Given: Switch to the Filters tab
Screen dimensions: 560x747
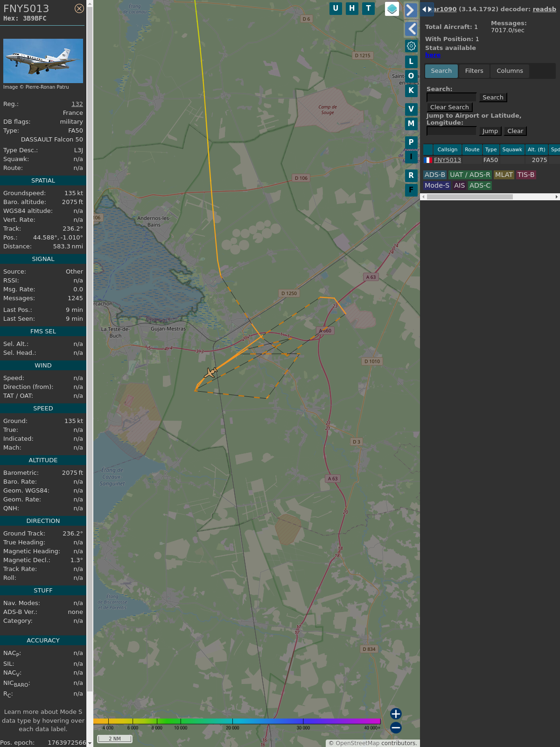Looking at the screenshot, I should pos(474,71).
